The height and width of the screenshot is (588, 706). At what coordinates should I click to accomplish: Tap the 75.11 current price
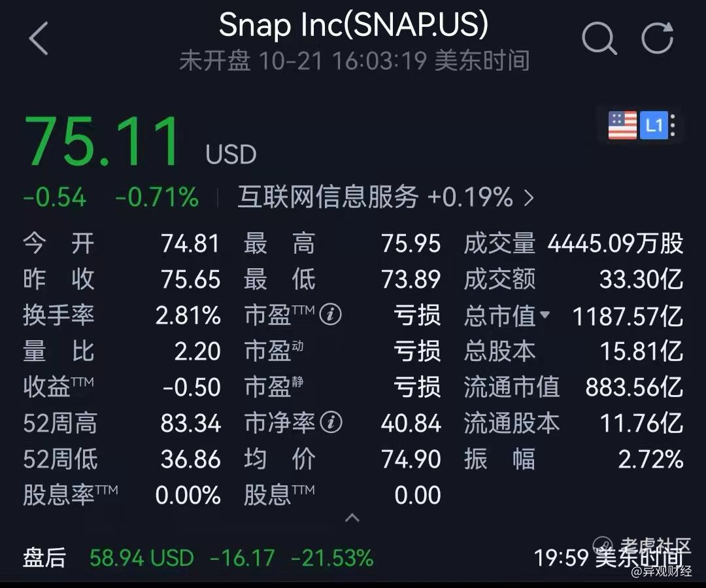click(102, 141)
